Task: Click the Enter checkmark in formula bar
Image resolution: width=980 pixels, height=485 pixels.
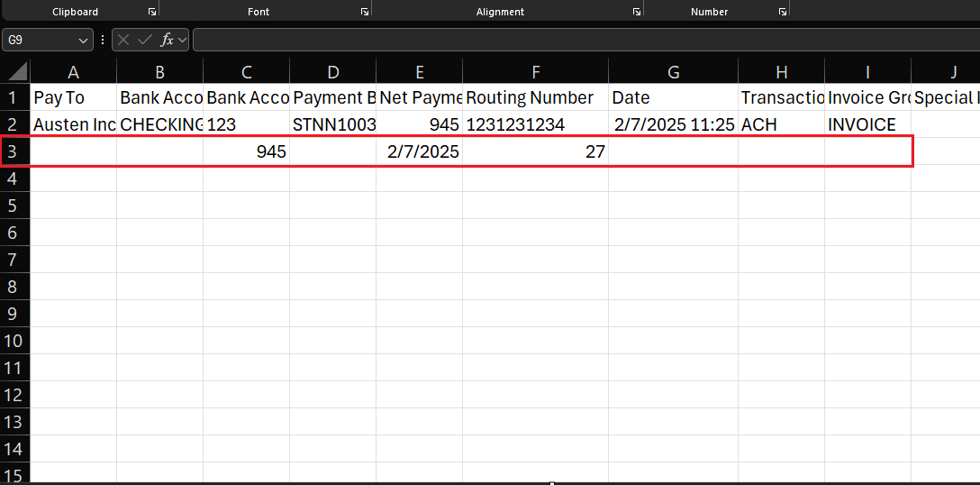Action: pyautogui.click(x=145, y=40)
